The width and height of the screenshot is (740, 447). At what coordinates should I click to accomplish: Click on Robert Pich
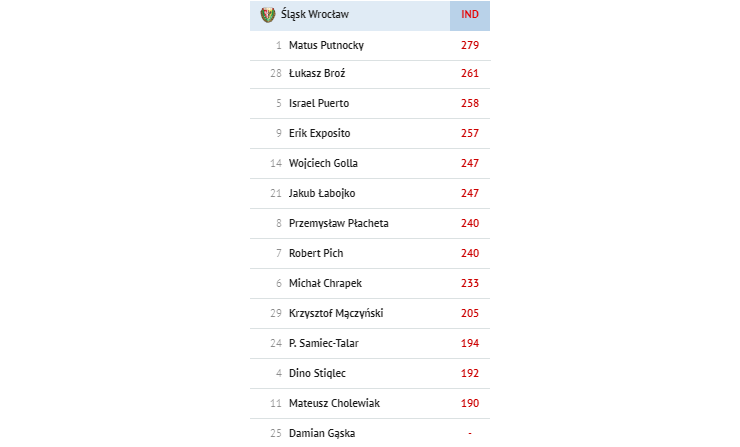tap(316, 253)
